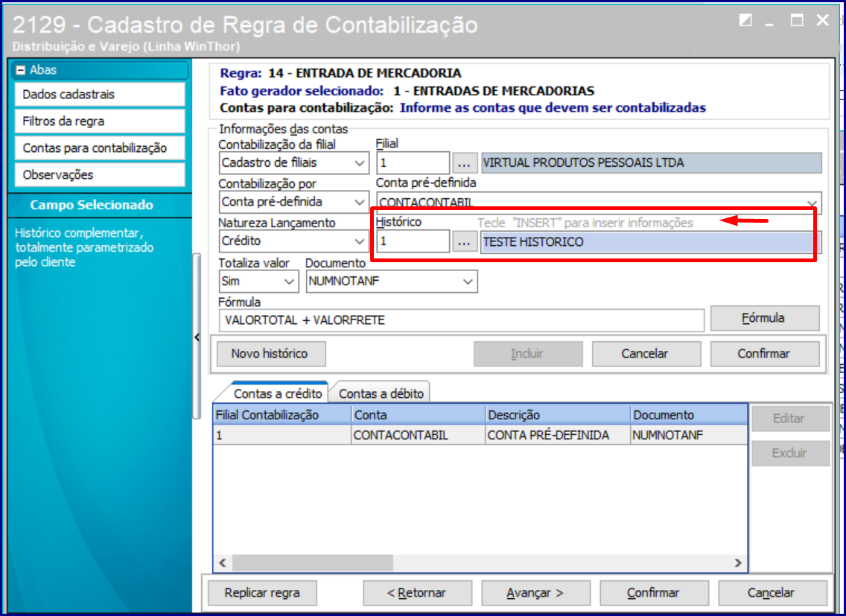This screenshot has width=846, height=616.
Task: Click the Editar button
Action: point(790,419)
